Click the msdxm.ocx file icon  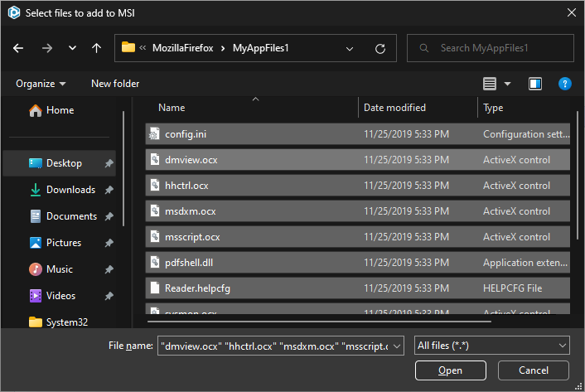click(x=154, y=211)
